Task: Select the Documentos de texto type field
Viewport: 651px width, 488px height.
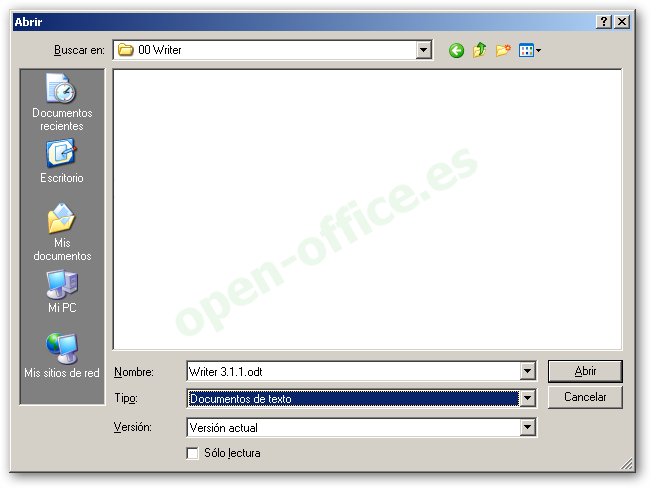Action: (x=353, y=399)
